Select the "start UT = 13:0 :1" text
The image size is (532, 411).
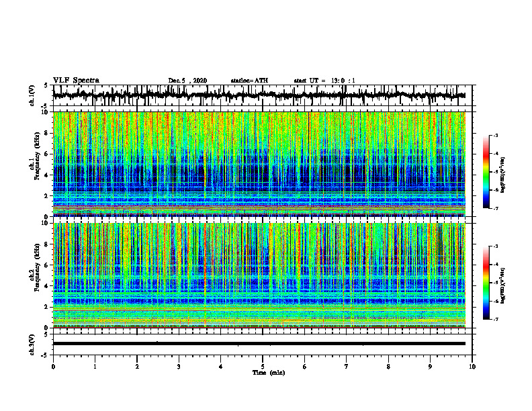324,81
